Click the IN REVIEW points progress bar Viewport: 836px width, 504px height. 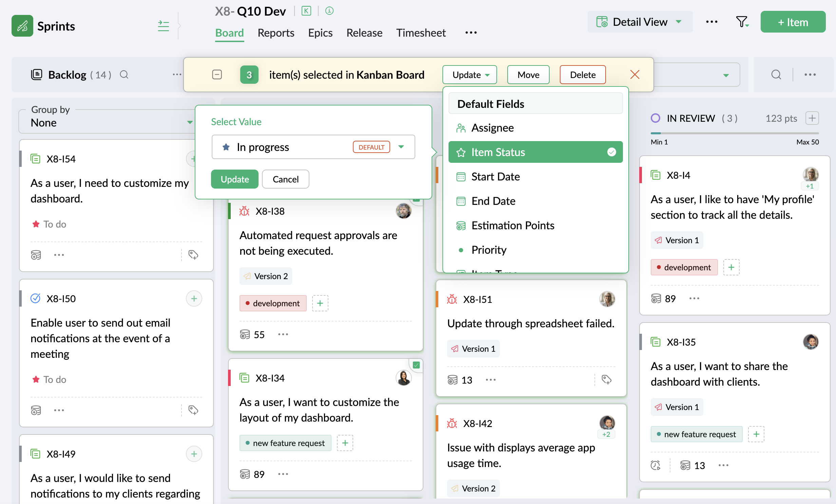click(x=735, y=133)
